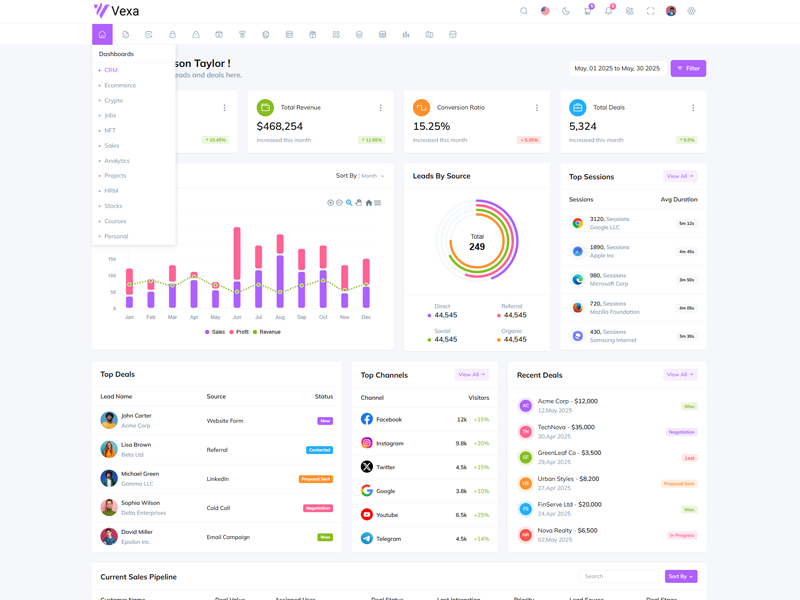This screenshot has width=800, height=600.
Task: Select Ecommerce from the Dashboards menu
Action: click(120, 85)
